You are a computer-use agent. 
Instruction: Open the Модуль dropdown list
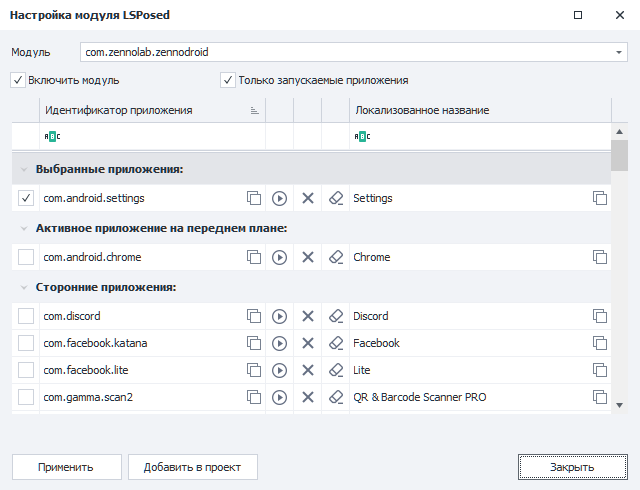tap(619, 52)
